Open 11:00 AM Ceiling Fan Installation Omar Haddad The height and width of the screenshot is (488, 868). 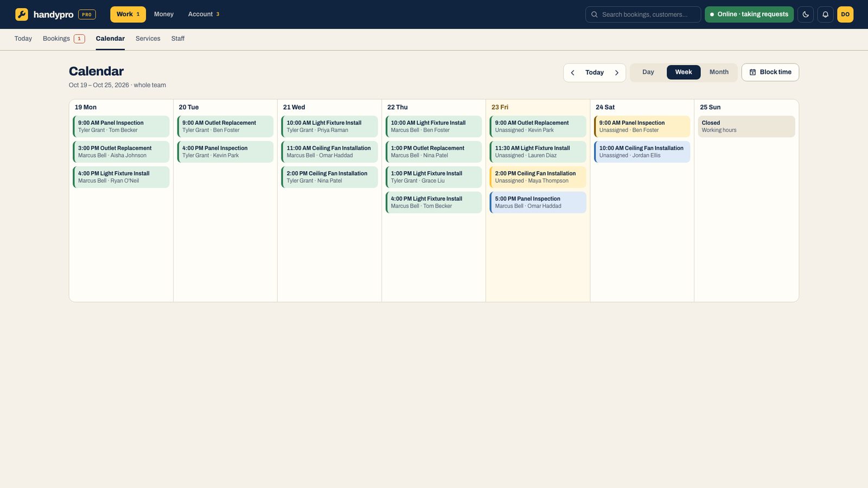click(x=329, y=152)
